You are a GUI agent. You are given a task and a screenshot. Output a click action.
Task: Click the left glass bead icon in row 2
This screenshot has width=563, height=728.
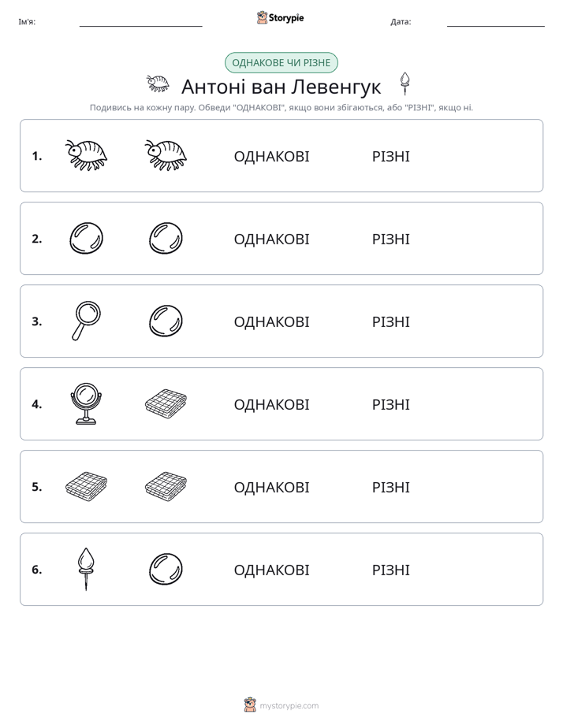pos(87,238)
